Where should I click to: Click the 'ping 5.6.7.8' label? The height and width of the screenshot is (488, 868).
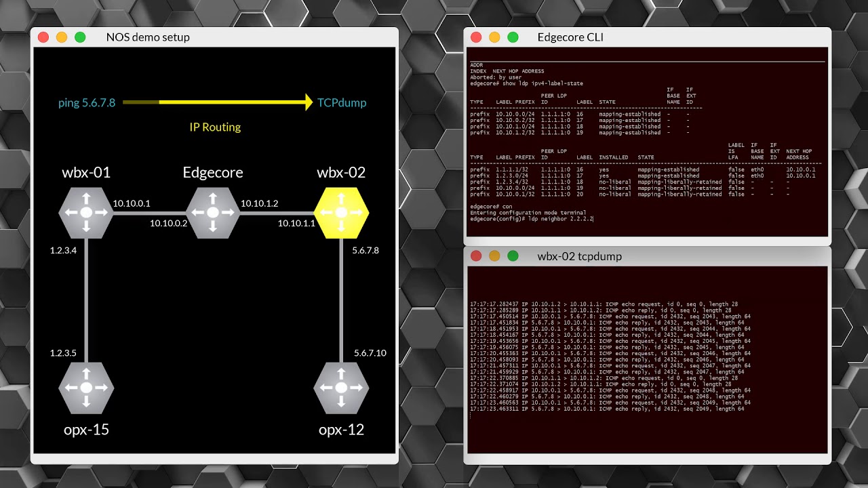pos(87,103)
